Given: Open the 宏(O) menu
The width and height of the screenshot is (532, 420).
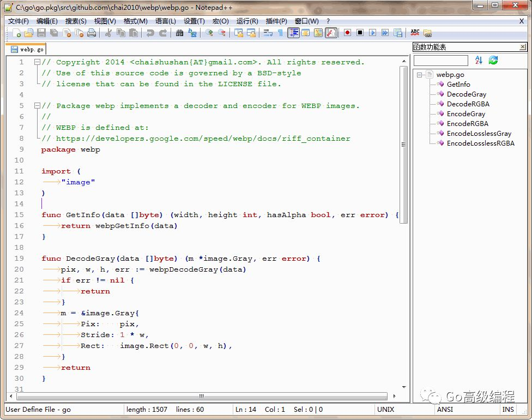Looking at the screenshot, I should point(221,21).
